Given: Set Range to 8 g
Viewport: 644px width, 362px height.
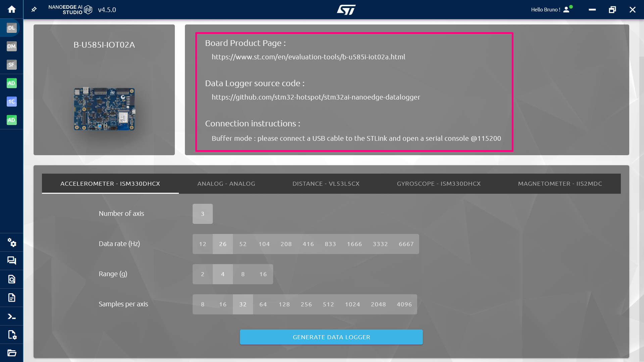Looking at the screenshot, I should point(243,274).
